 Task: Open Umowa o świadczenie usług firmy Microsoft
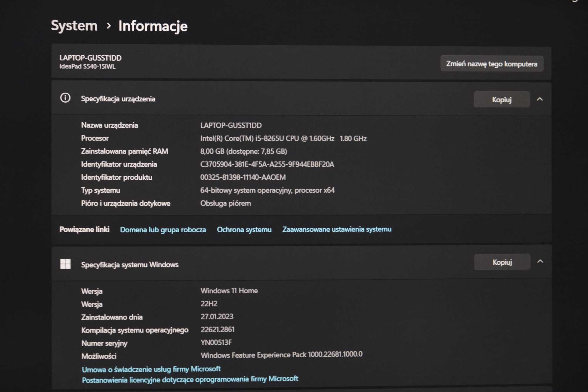[x=151, y=369]
